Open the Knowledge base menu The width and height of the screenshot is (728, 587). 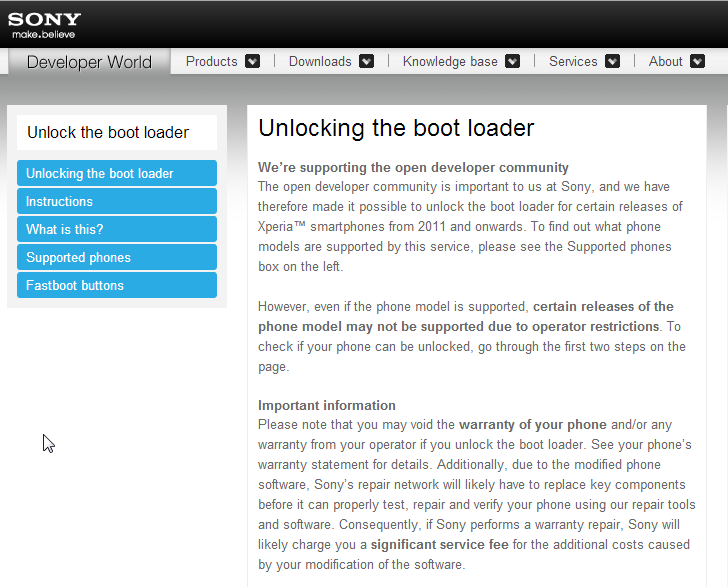click(450, 61)
